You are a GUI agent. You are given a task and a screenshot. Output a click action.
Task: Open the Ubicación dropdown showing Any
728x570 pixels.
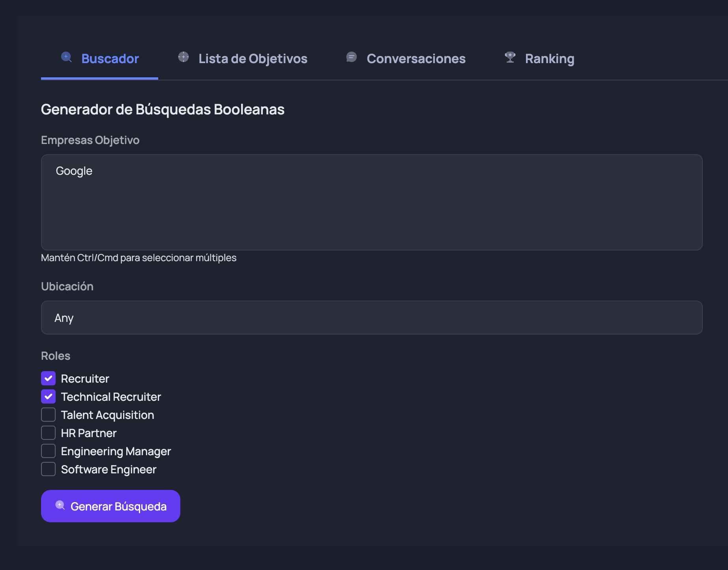[371, 318]
